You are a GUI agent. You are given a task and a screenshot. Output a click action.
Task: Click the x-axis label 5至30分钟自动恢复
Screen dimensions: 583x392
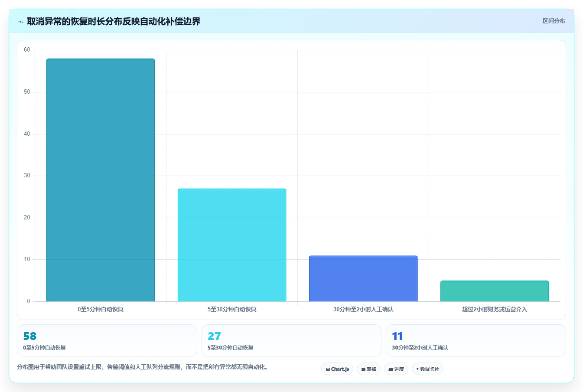tap(232, 309)
